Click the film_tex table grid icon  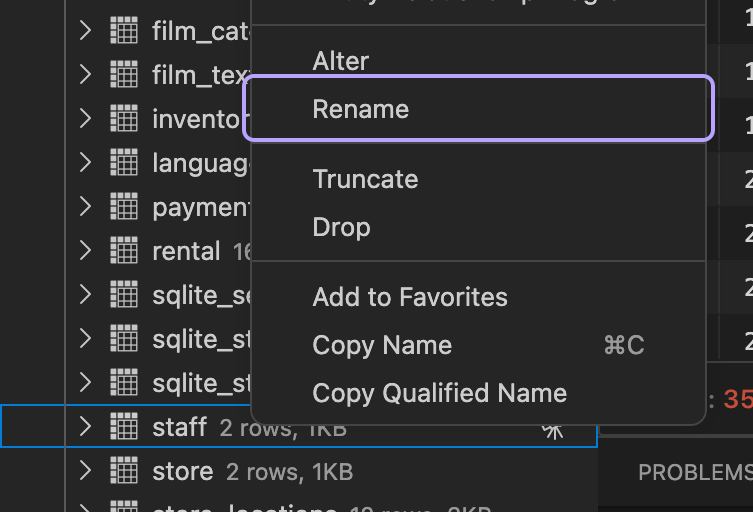click(x=124, y=74)
